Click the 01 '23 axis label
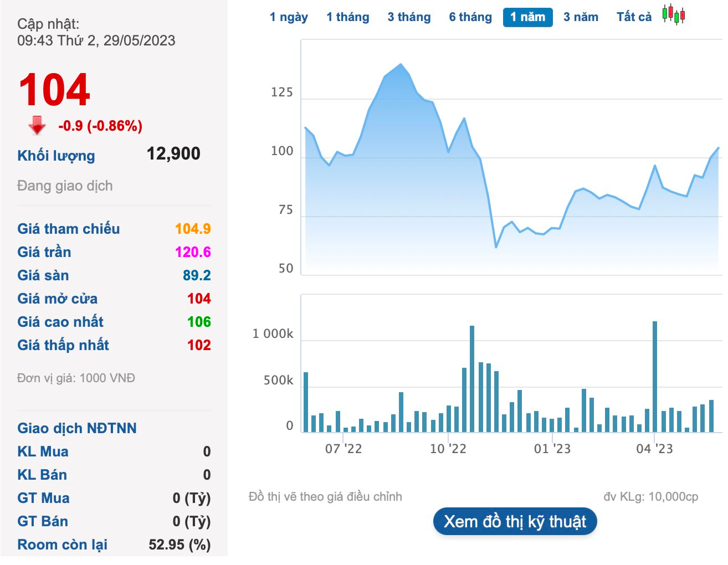Image resolution: width=728 pixels, height=565 pixels. (552, 449)
